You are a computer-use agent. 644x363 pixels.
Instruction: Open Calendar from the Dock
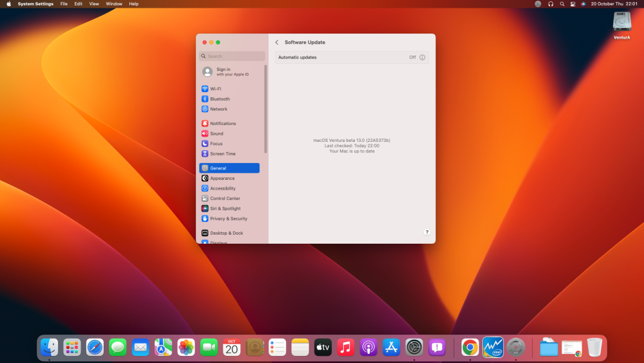point(232,348)
